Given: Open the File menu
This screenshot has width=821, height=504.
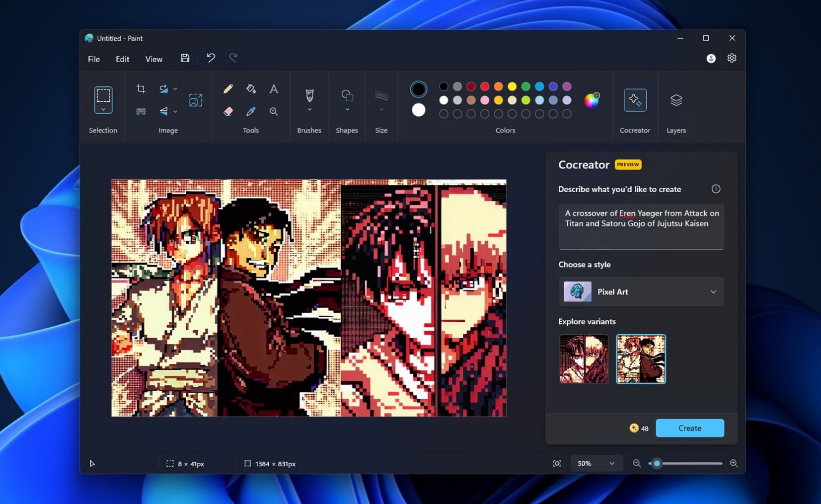Looking at the screenshot, I should coord(93,58).
